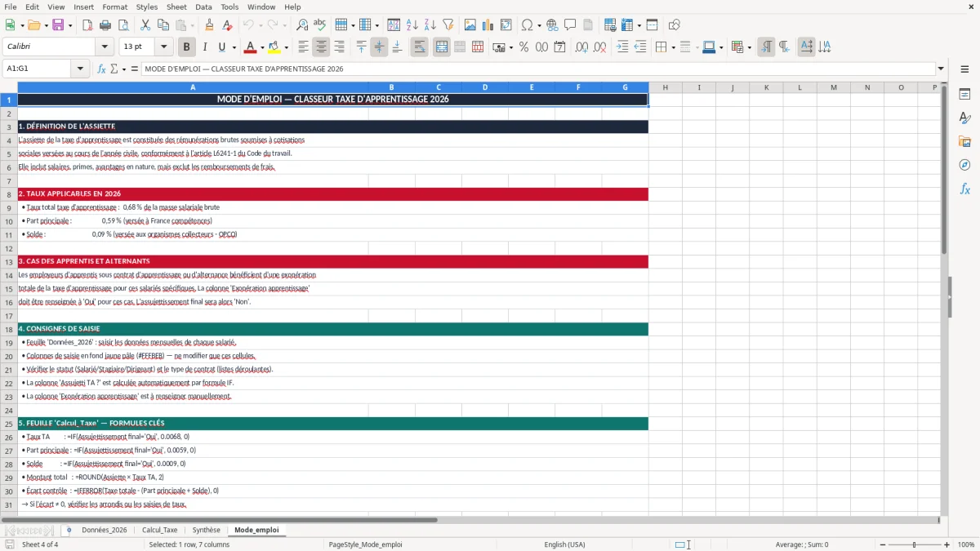980x551 pixels.
Task: Open sidebar Functions panel
Action: click(x=964, y=189)
